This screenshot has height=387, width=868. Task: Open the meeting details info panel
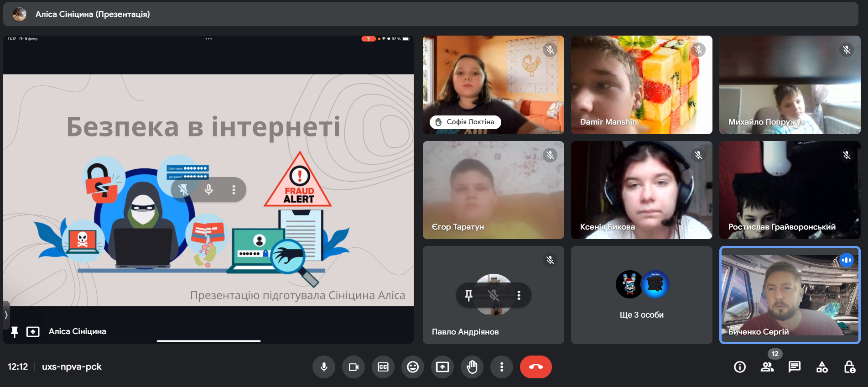pos(740,367)
